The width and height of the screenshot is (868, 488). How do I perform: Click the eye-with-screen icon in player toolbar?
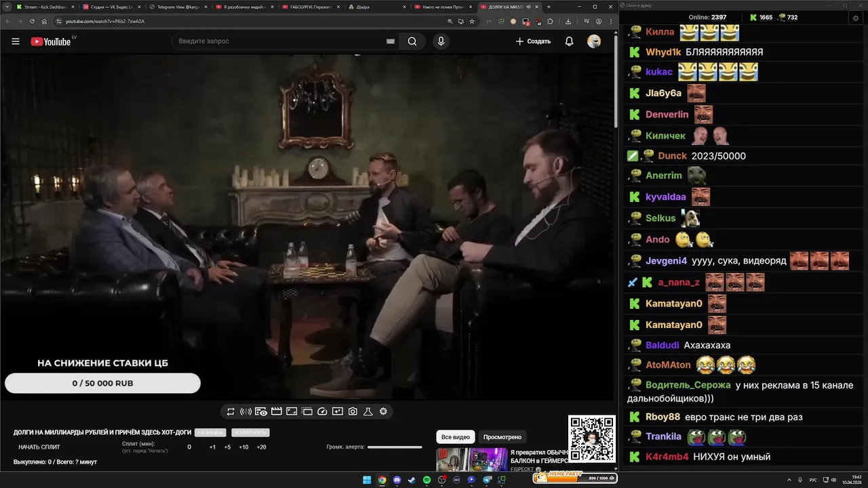point(261,411)
